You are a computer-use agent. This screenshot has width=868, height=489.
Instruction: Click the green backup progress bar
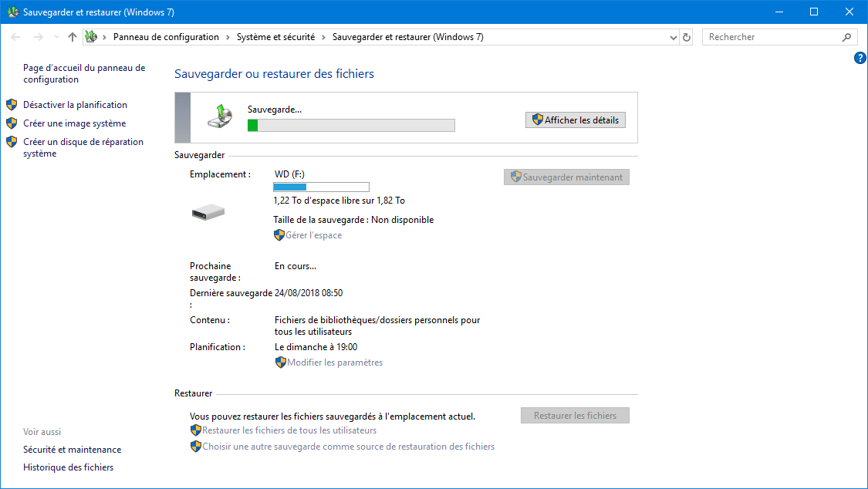351,126
